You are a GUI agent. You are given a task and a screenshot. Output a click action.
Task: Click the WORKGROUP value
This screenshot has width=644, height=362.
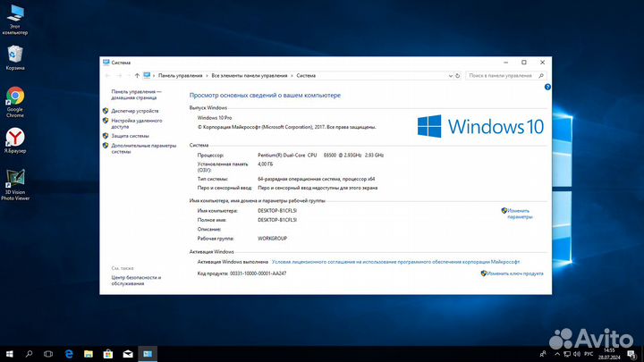click(x=272, y=238)
